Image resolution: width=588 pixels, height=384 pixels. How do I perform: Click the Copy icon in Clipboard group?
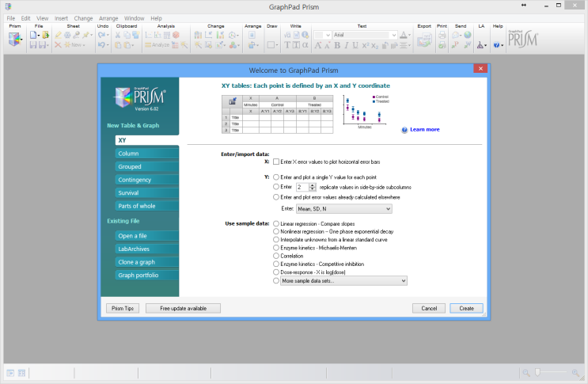click(x=127, y=35)
